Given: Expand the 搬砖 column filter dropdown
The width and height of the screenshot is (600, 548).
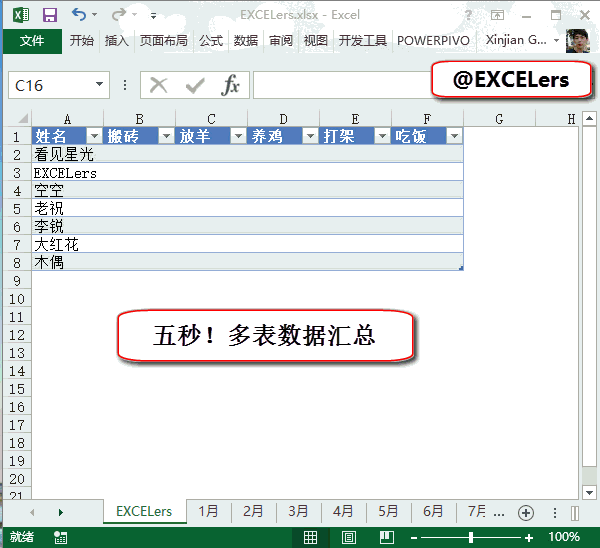Looking at the screenshot, I should (x=166, y=136).
